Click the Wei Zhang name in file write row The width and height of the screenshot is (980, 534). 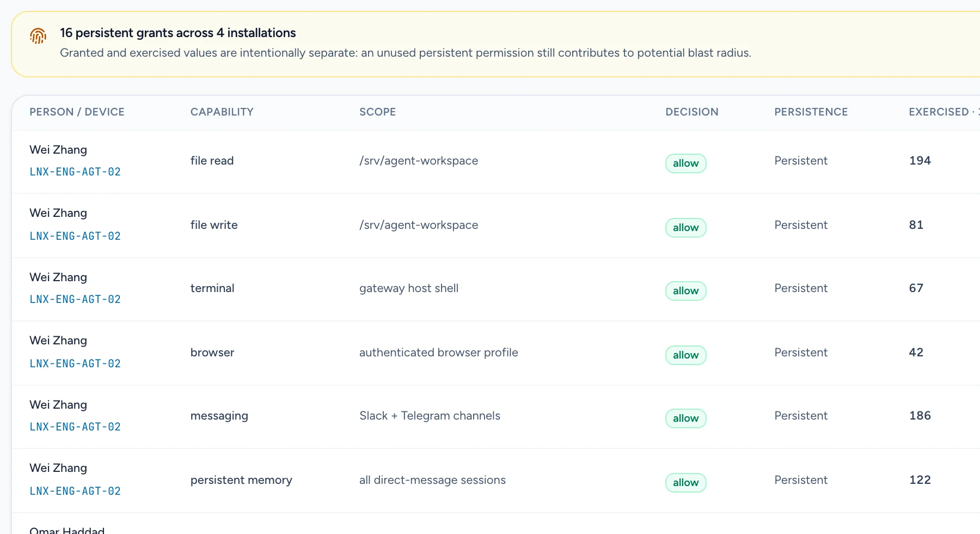pyautogui.click(x=58, y=213)
